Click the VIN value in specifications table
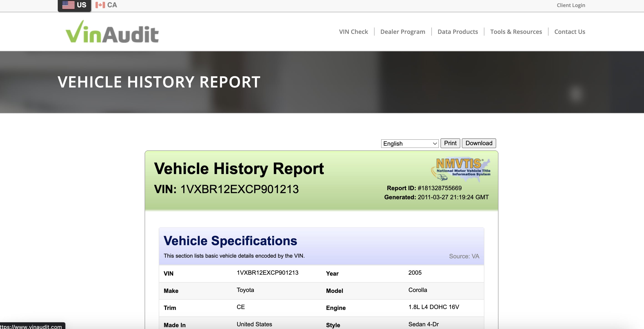The width and height of the screenshot is (644, 329). 267,273
